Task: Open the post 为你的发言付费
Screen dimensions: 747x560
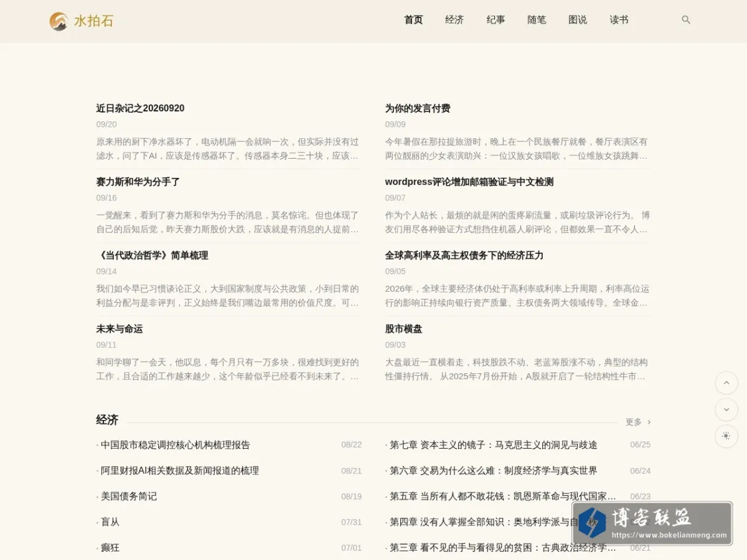Action: (418, 108)
